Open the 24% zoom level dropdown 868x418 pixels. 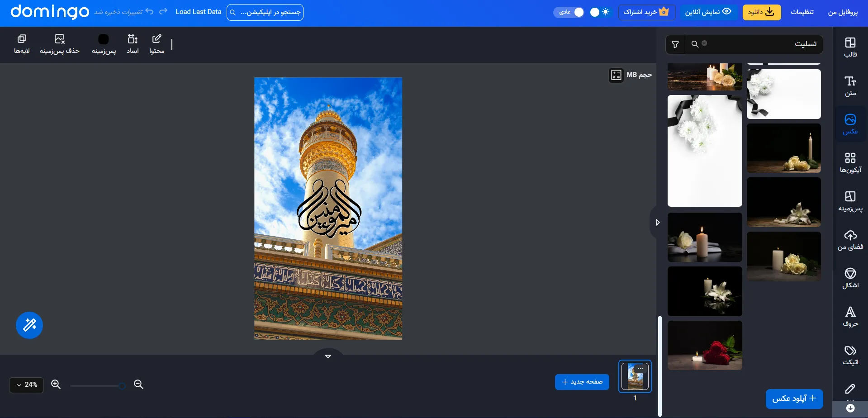click(x=27, y=385)
